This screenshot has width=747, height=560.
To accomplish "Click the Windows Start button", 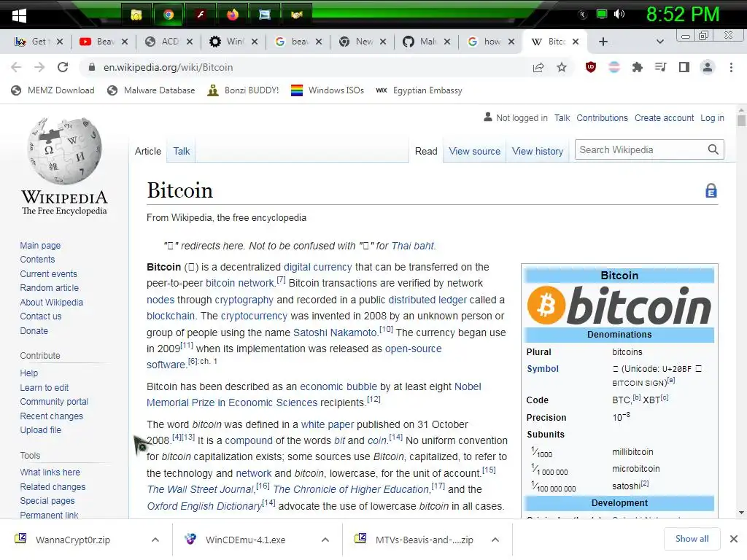I will pos(19,16).
